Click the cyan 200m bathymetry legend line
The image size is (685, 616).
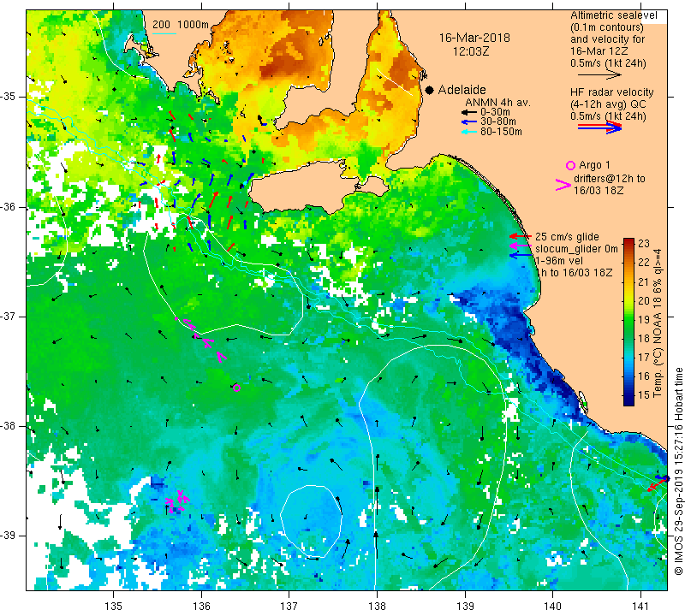coord(164,33)
